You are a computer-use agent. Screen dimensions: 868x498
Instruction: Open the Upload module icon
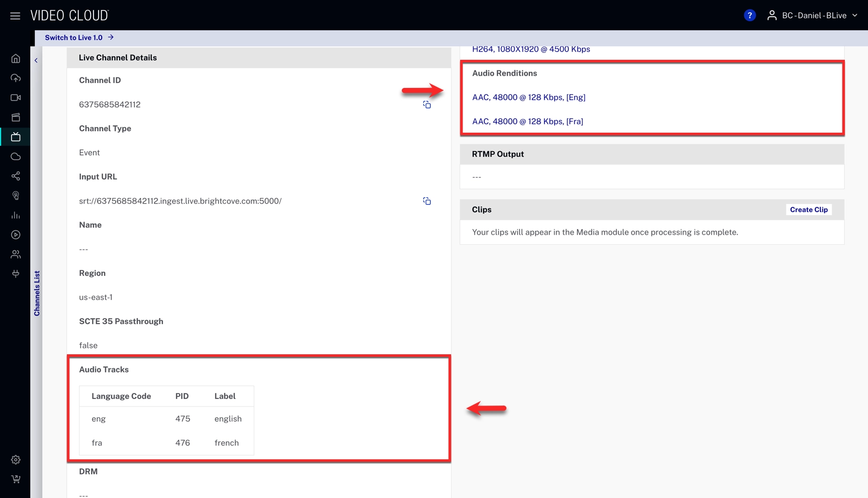click(x=16, y=78)
